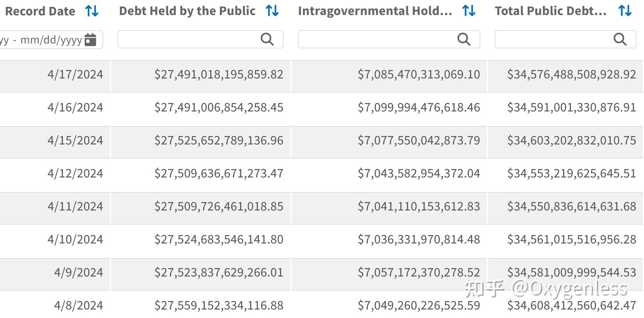The image size is (644, 318).
Task: Click Debt Held by the Public header
Action: [187, 11]
